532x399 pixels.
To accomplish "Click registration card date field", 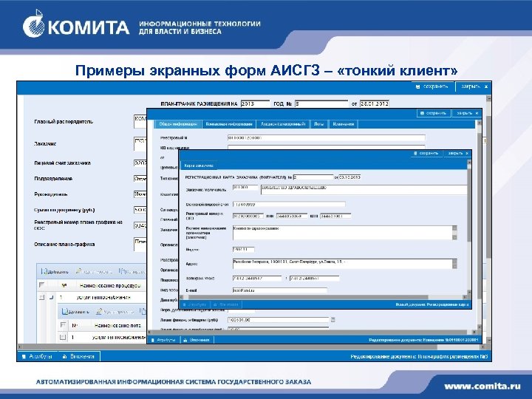I will tap(349, 177).
